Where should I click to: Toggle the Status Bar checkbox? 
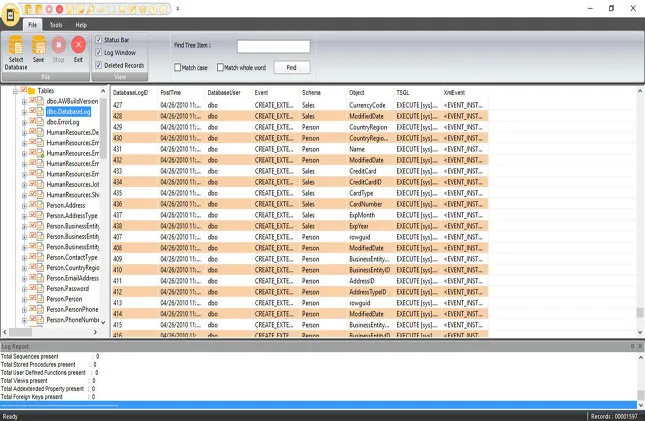tap(98, 40)
